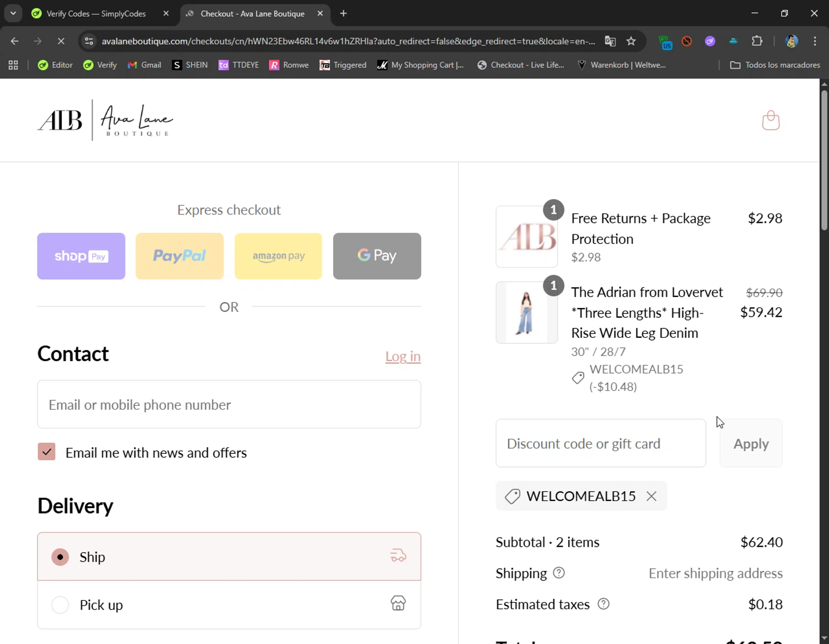Viewport: 829px width, 644px height.
Task: Open the Triggered bookmark
Action: pyautogui.click(x=343, y=65)
